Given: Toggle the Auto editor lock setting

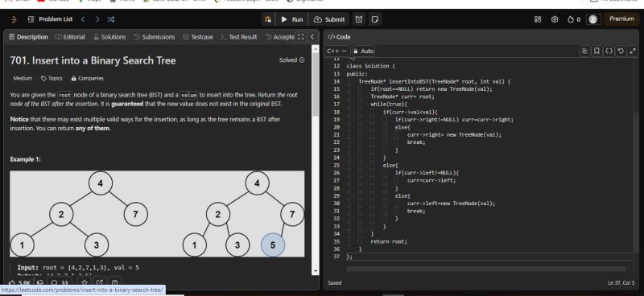Looking at the screenshot, I should tap(364, 51).
